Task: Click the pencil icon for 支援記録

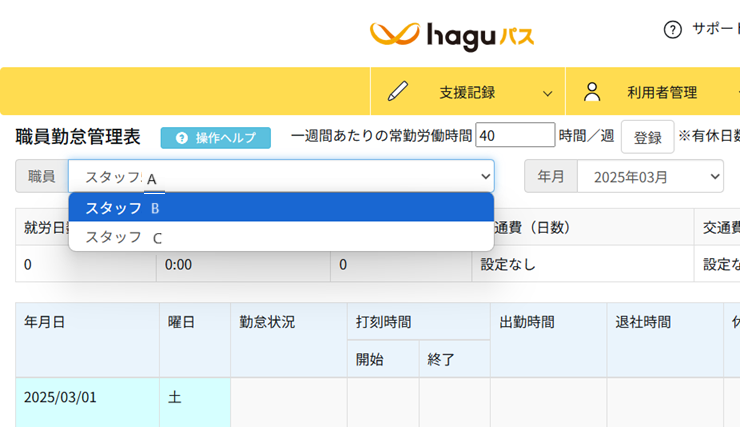Action: pyautogui.click(x=398, y=92)
